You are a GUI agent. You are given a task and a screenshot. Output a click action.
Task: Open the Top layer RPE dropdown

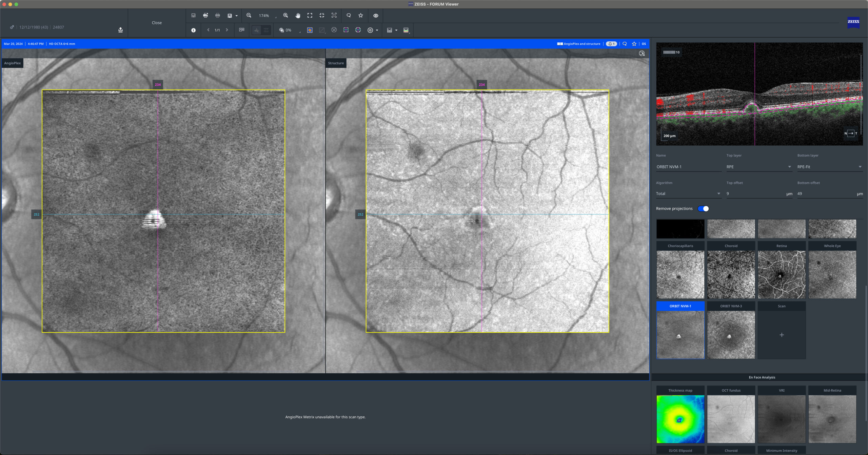(x=759, y=167)
